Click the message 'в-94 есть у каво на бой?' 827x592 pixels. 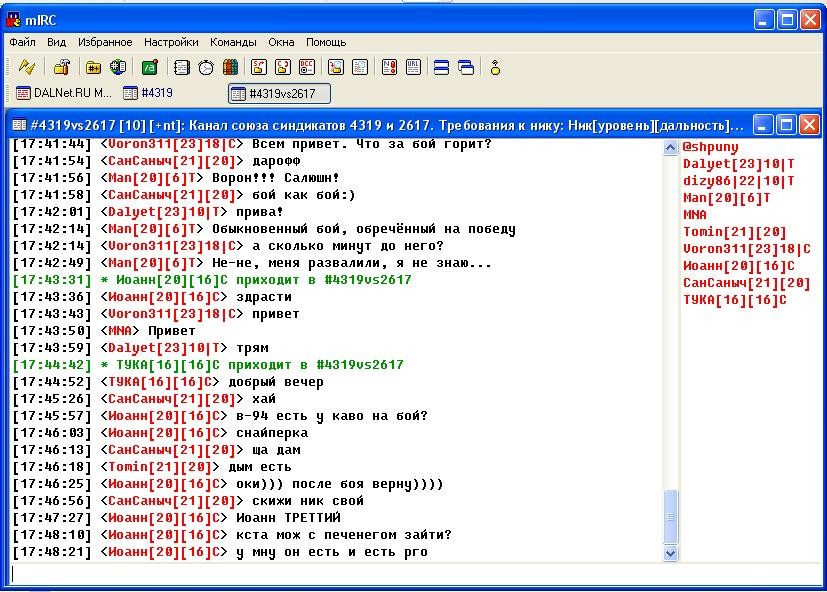tap(331, 415)
